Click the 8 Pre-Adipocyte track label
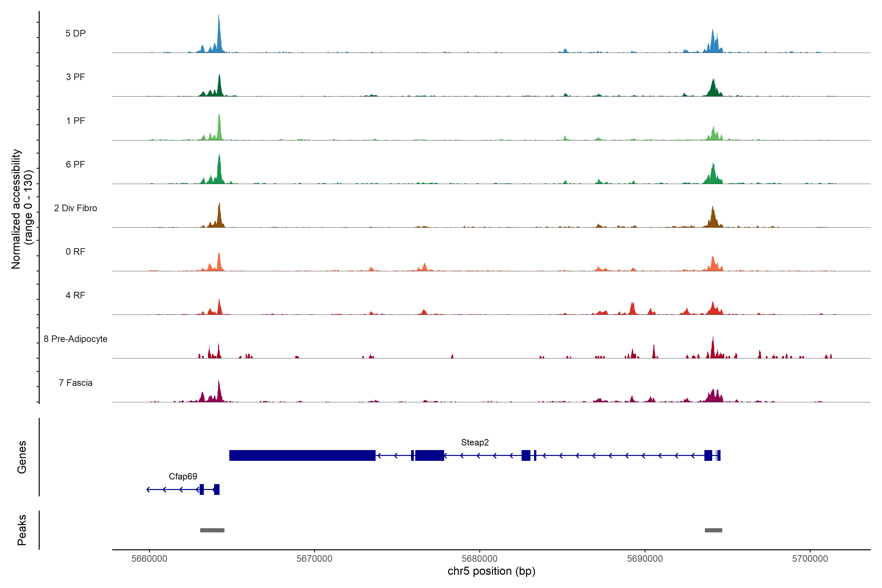The width and height of the screenshot is (882, 588). click(75, 339)
